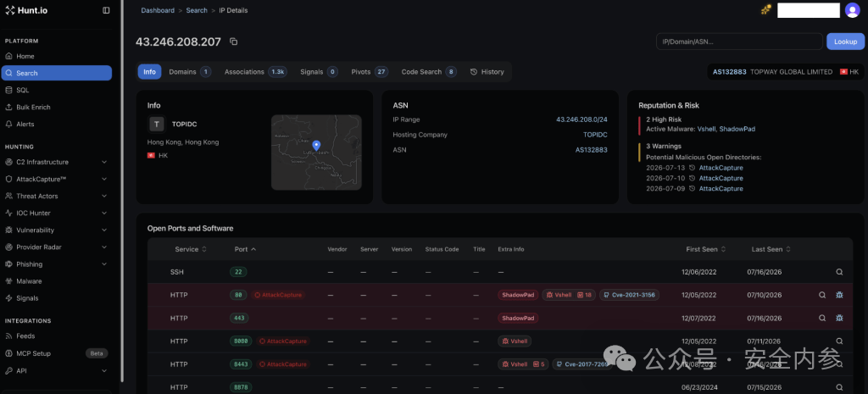Click AttackCapture tag on port 80
The image size is (868, 394).
[x=279, y=295]
